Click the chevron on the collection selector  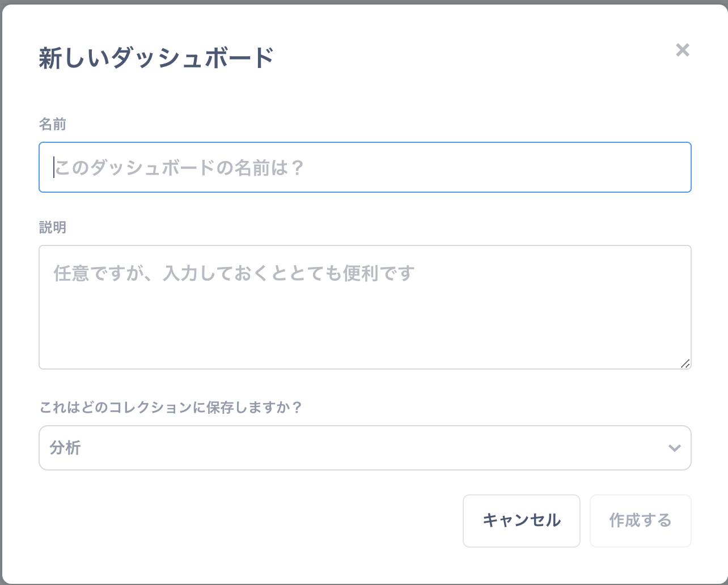click(x=674, y=448)
